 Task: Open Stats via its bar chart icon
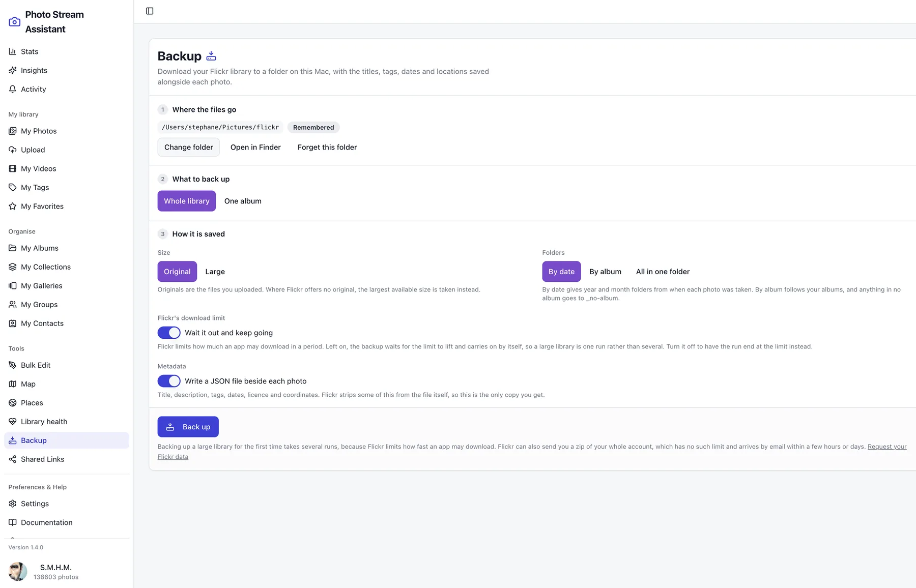pyautogui.click(x=13, y=51)
